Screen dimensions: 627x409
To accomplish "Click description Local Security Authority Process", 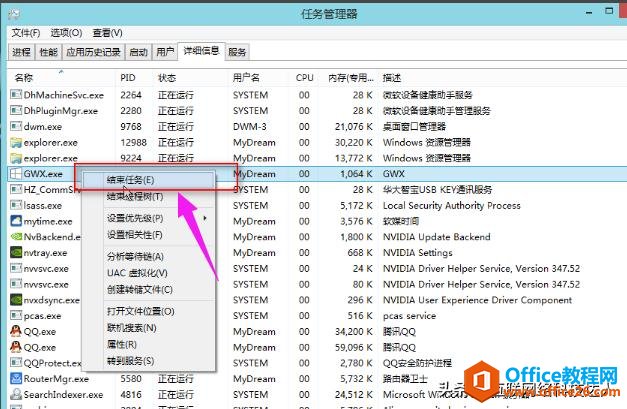I will tap(452, 205).
